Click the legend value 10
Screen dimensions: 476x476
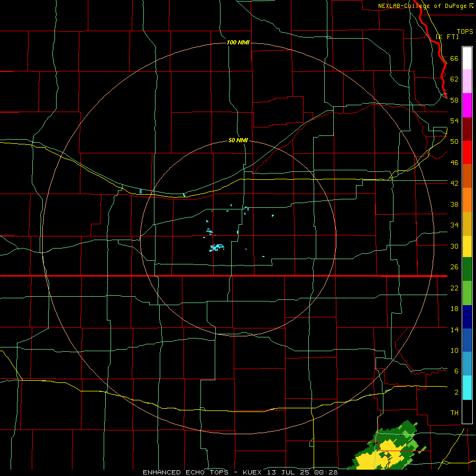pyautogui.click(x=454, y=351)
